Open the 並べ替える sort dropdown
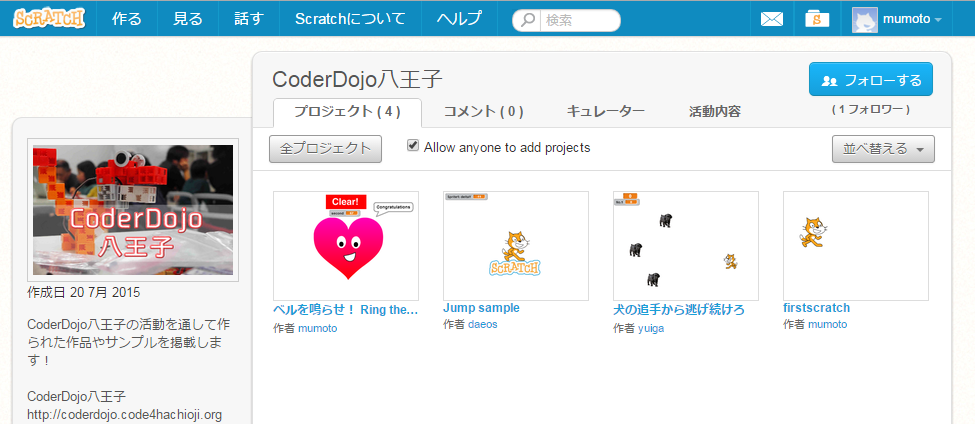This screenshot has height=424, width=975. click(883, 149)
